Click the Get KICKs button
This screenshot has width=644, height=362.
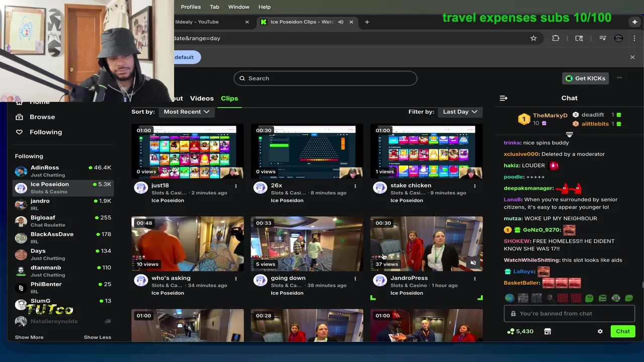pos(586,78)
